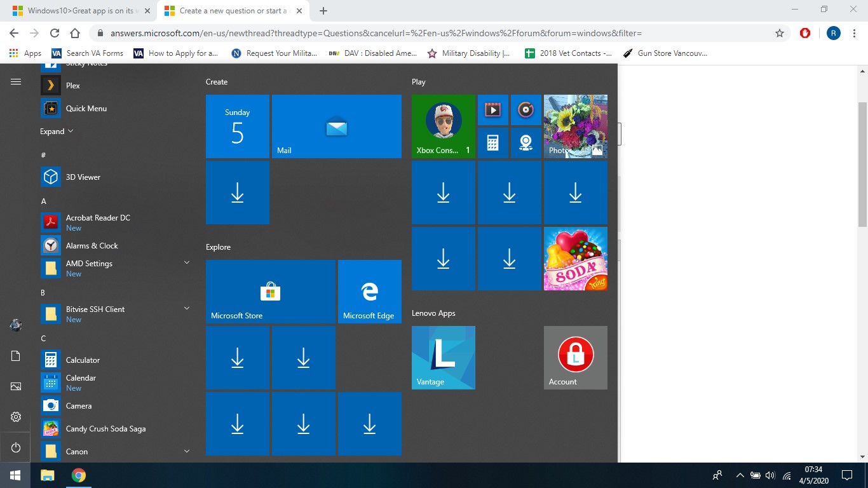Click the Power button in Start
Viewport: 868px width, 488px height.
16,447
